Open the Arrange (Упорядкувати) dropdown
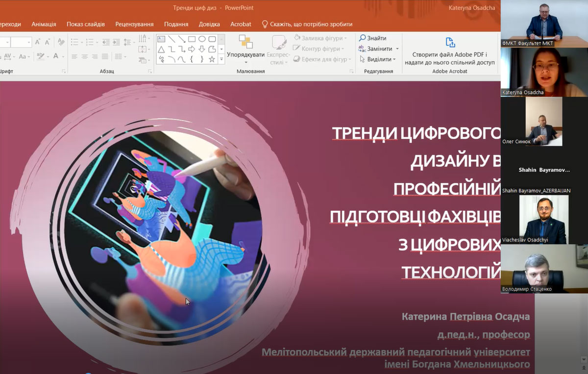 click(x=245, y=50)
